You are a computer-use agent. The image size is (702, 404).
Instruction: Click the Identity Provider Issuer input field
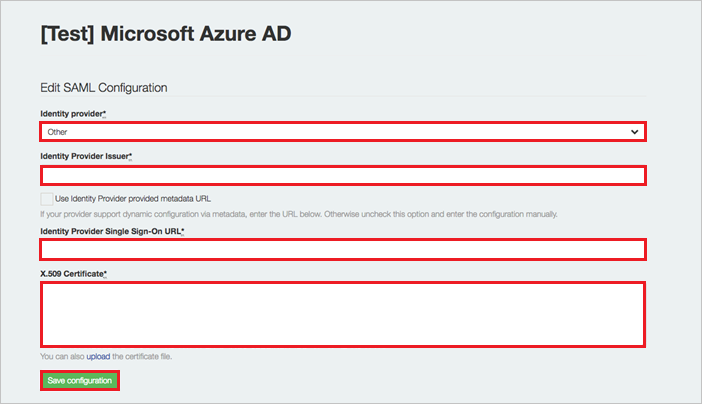[x=343, y=176]
